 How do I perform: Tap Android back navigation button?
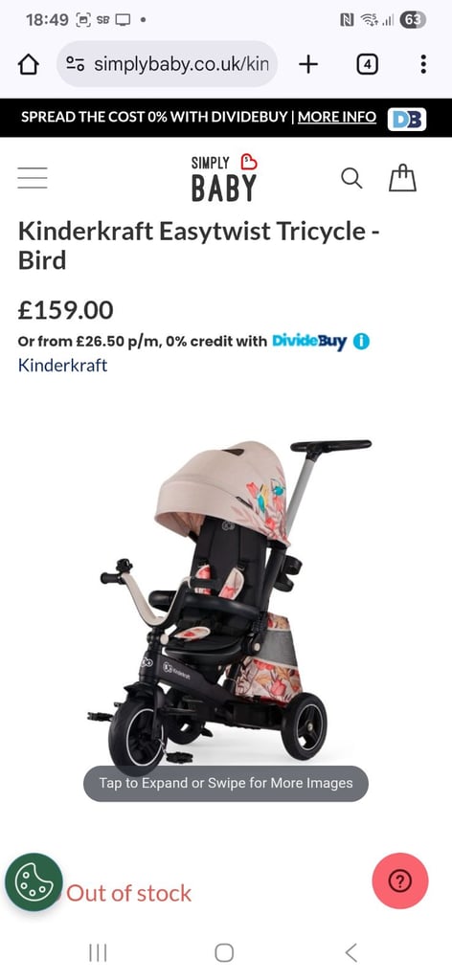click(351, 952)
